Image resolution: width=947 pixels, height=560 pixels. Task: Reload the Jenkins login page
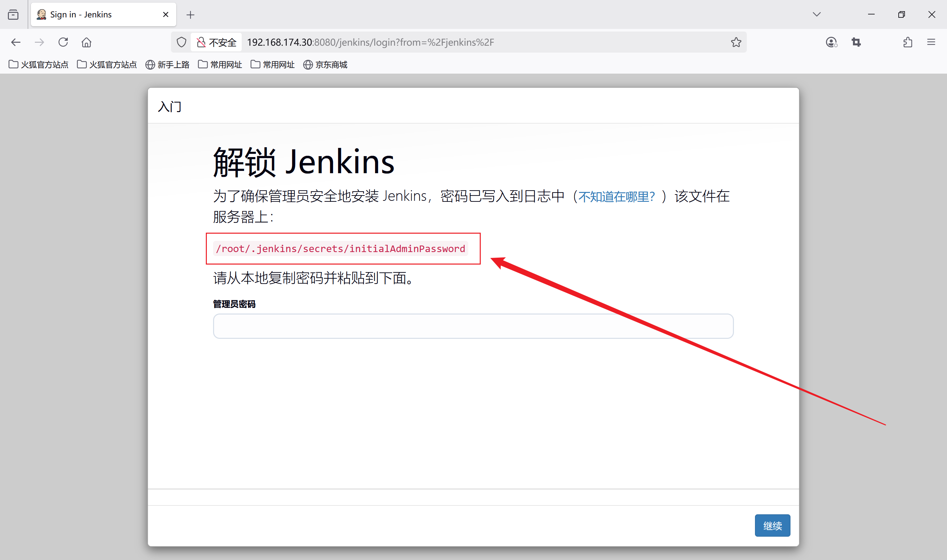click(63, 42)
